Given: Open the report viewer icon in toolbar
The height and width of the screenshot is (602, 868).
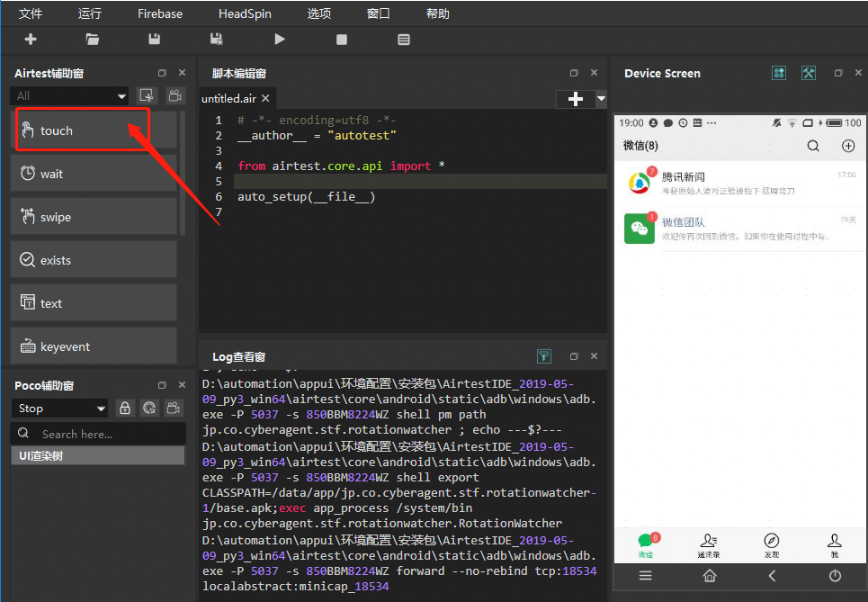Looking at the screenshot, I should (404, 40).
